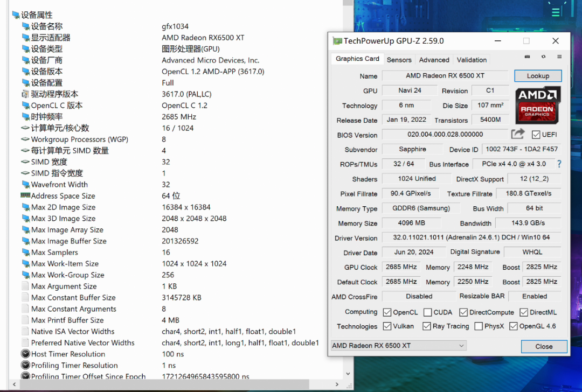Image resolution: width=582 pixels, height=392 pixels.
Task: Click the GPU Name field AMD Radeon RX 6500 XT
Action: pos(445,76)
